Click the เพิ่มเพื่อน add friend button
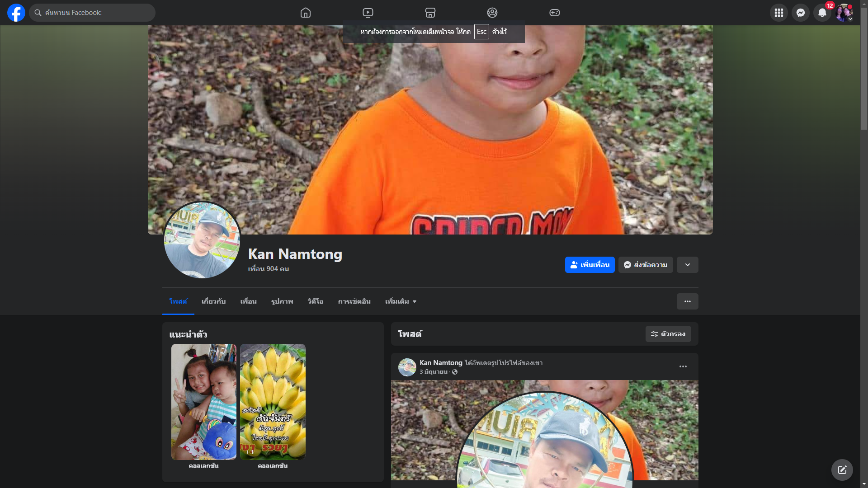 click(590, 265)
